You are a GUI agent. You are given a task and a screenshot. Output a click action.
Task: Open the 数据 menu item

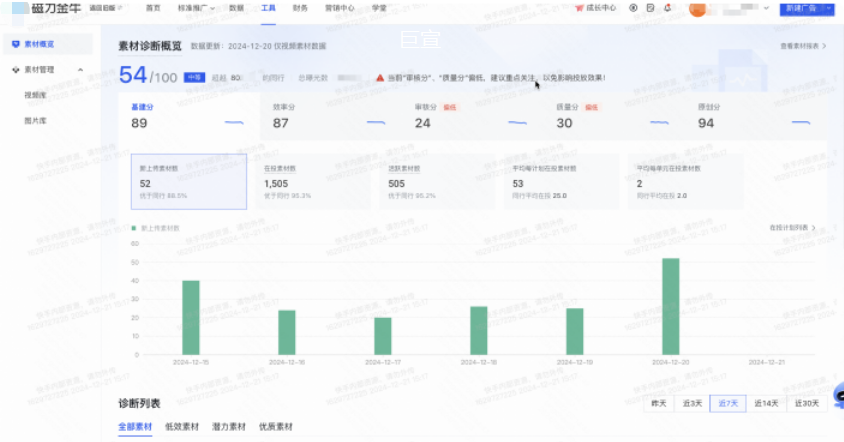tap(236, 8)
